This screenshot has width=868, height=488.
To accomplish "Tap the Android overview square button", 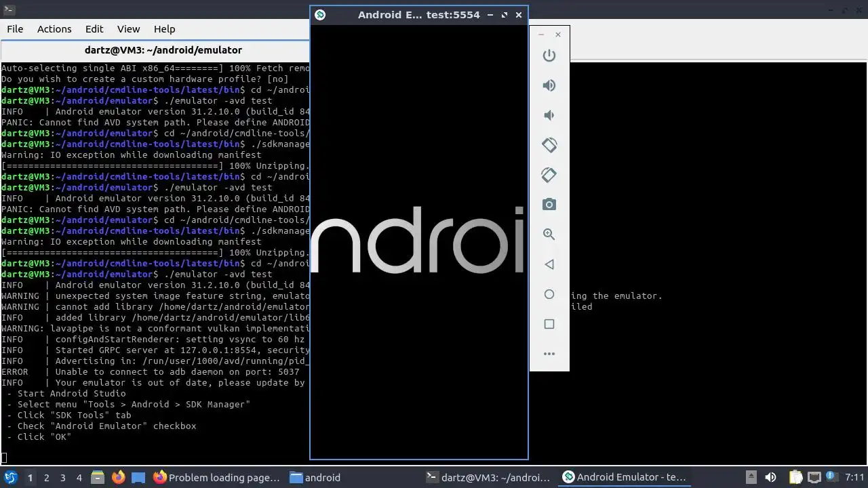I will 549,324.
